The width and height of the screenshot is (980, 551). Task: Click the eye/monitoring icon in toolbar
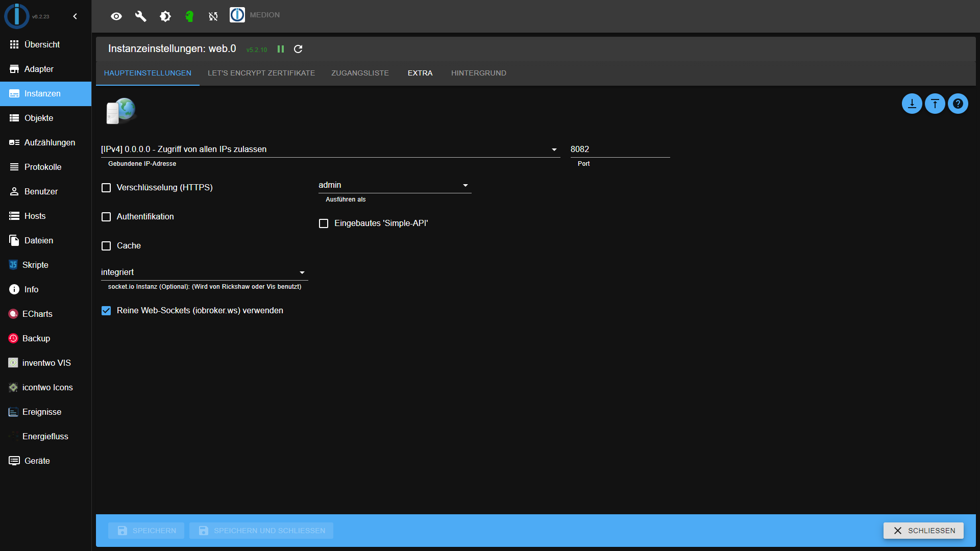(x=117, y=15)
